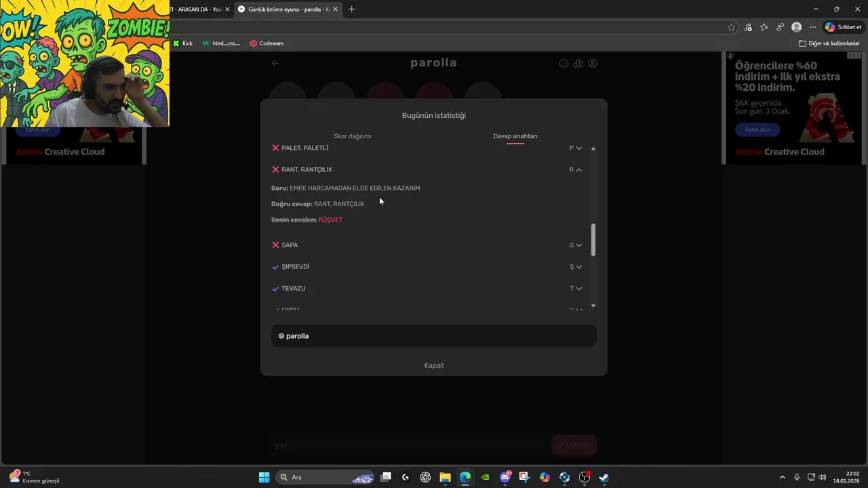
Task: Close the ARASAN DA YouTube tab
Action: click(x=226, y=9)
